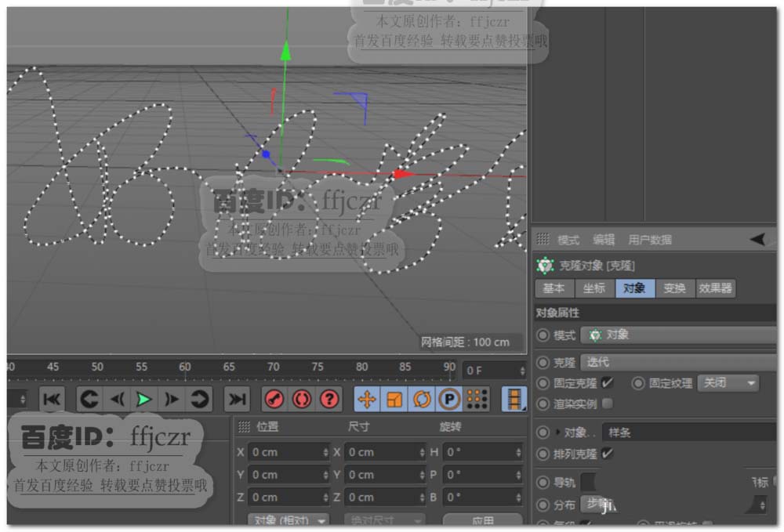The width and height of the screenshot is (784, 532).
Task: Click the keyframe selection question-mark icon
Action: pyautogui.click(x=329, y=399)
